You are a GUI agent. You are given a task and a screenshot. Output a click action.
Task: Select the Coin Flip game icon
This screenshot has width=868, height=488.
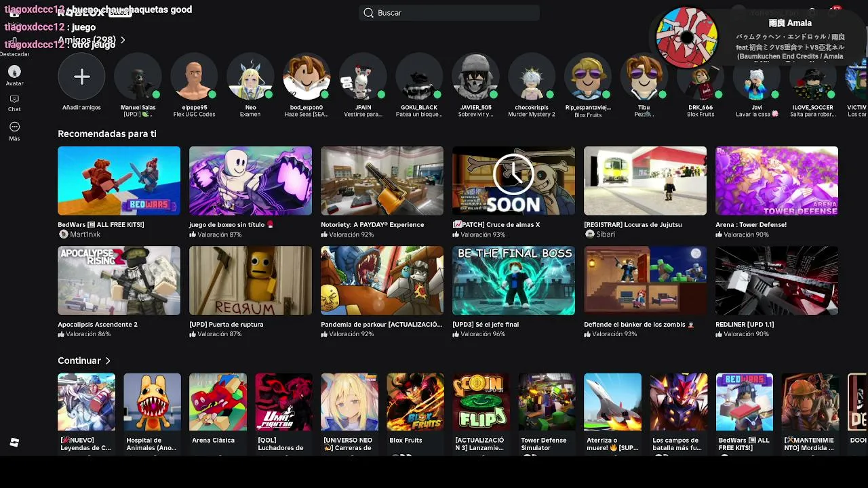click(481, 402)
